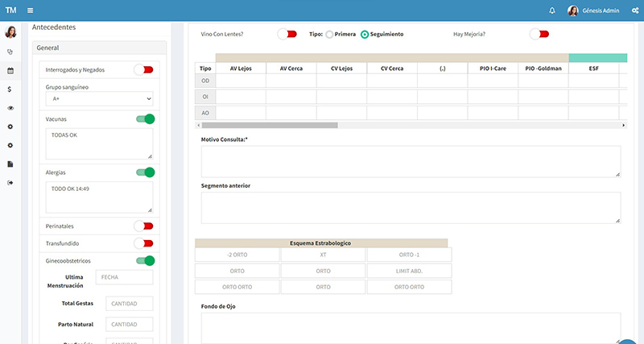Click Parto Natural quantity field

[130, 325]
